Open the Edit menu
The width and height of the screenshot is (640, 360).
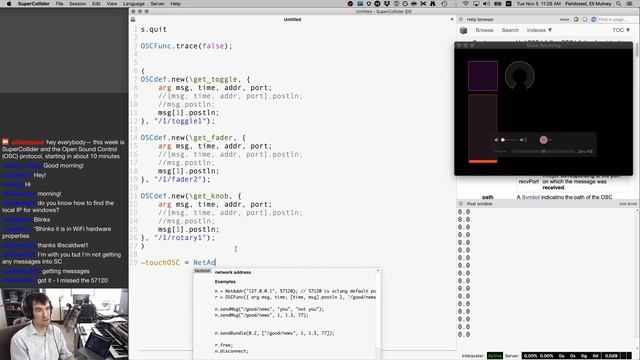(96, 4)
